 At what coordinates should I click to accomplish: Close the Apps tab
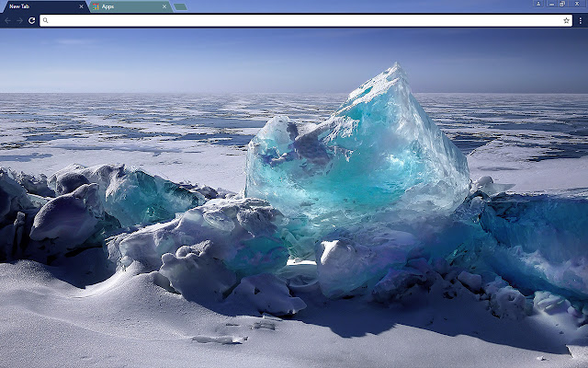click(x=164, y=6)
